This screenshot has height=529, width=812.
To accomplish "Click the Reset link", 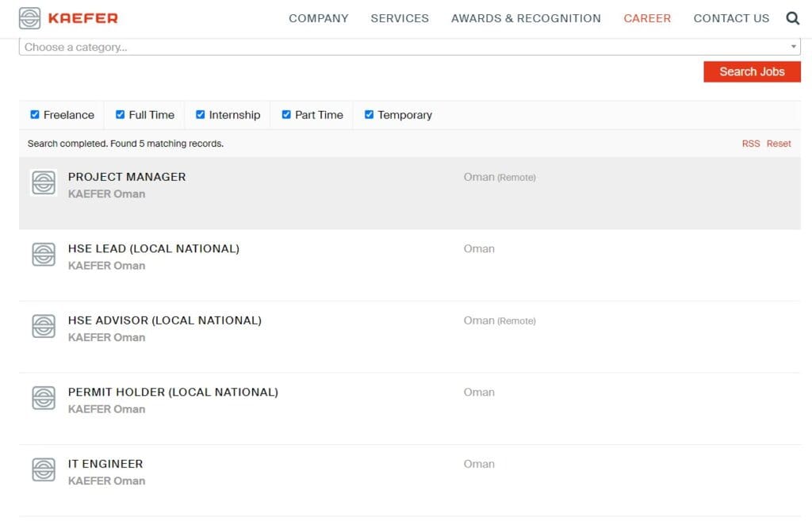I will pyautogui.click(x=779, y=144).
